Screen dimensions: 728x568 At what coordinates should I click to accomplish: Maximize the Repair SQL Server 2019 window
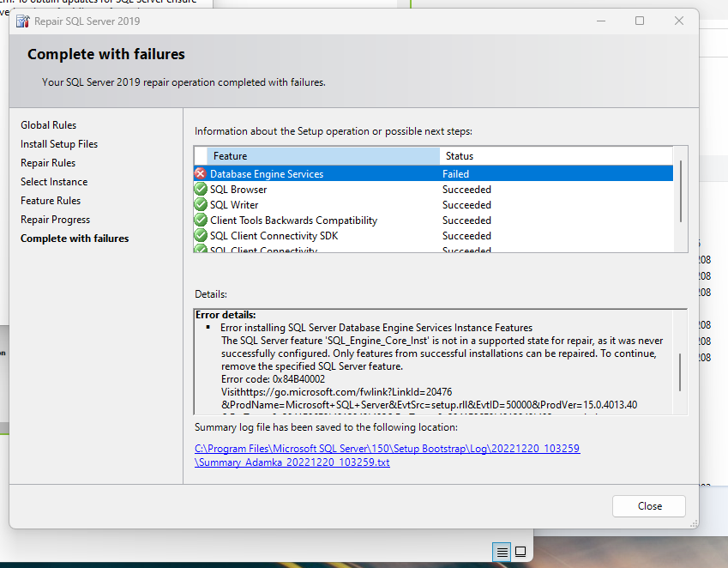pyautogui.click(x=640, y=21)
